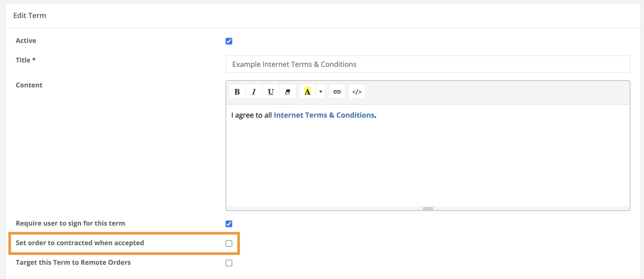Apply the highlighted text color
This screenshot has height=279, width=644.
308,91
